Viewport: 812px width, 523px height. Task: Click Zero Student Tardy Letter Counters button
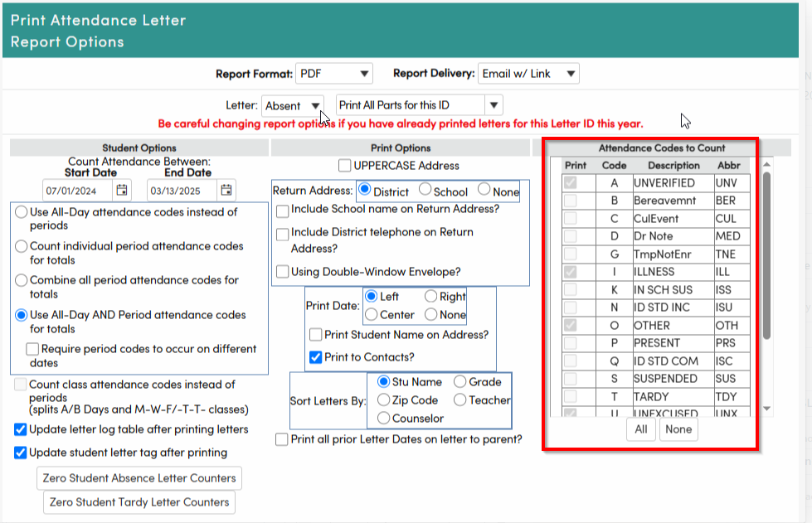pos(139,502)
